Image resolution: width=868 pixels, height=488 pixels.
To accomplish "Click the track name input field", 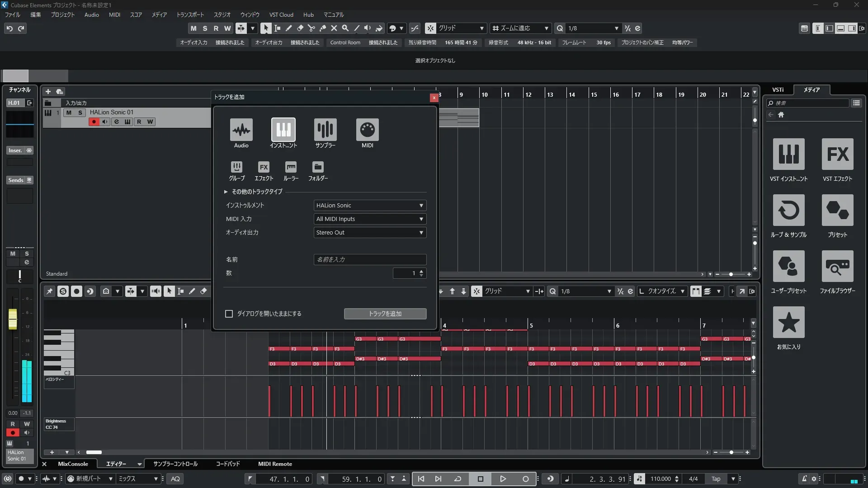I will coord(370,260).
